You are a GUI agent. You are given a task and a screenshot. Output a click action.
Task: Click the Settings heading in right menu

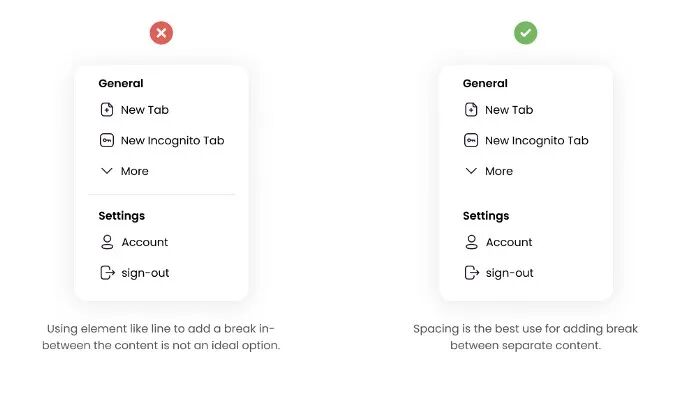tap(486, 216)
